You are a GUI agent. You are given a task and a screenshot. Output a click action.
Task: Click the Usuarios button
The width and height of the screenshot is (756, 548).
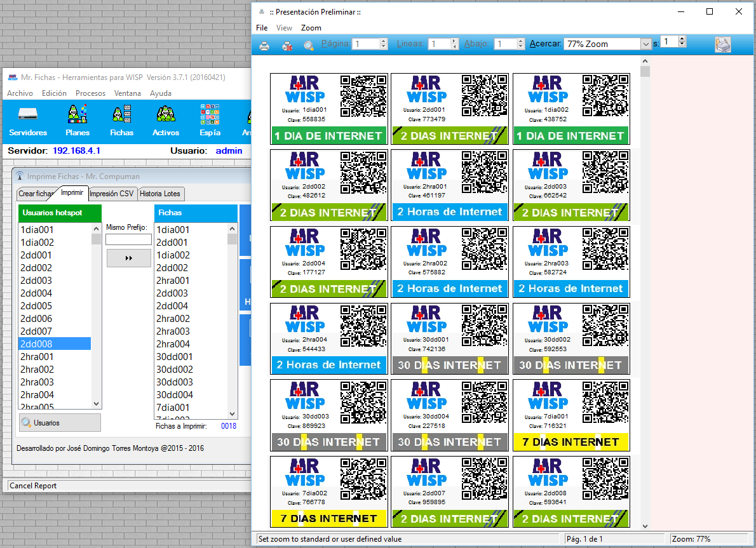(60, 423)
